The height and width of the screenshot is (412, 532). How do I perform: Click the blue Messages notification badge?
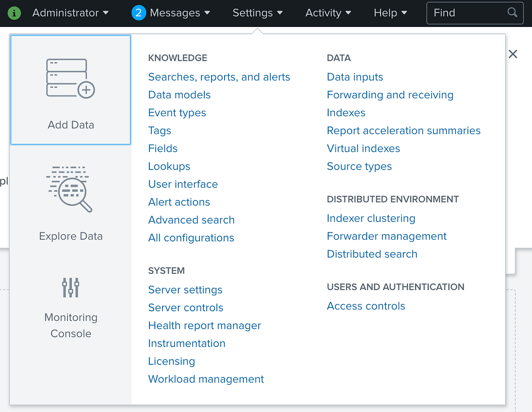[138, 13]
